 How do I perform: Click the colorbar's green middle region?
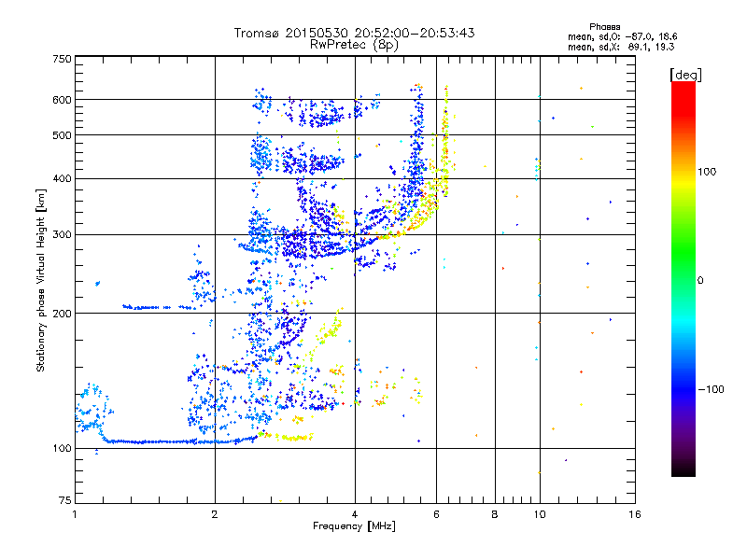coord(684,252)
